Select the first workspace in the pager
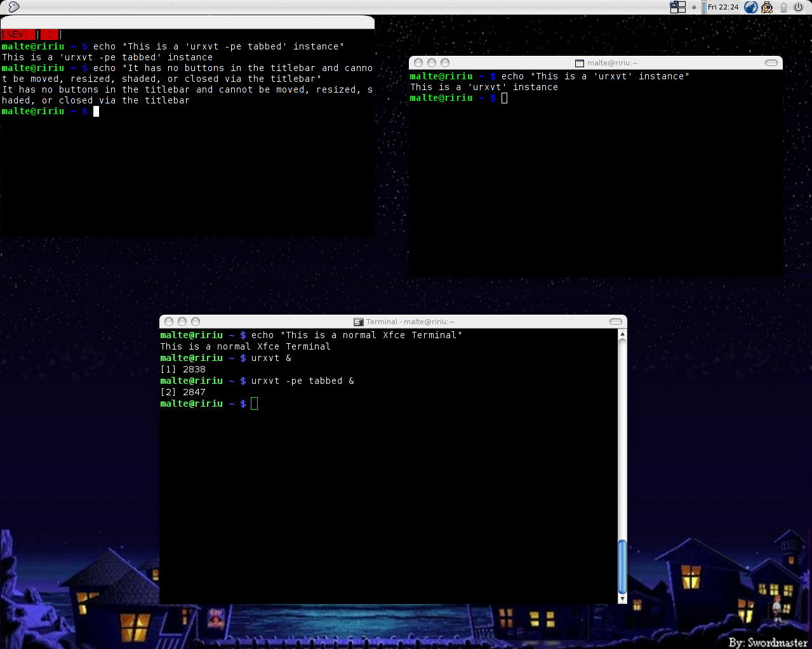Viewport: 812px width, 649px height. 674,5
